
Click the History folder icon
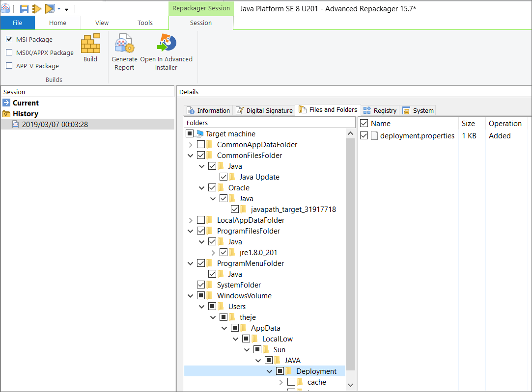pos(6,113)
